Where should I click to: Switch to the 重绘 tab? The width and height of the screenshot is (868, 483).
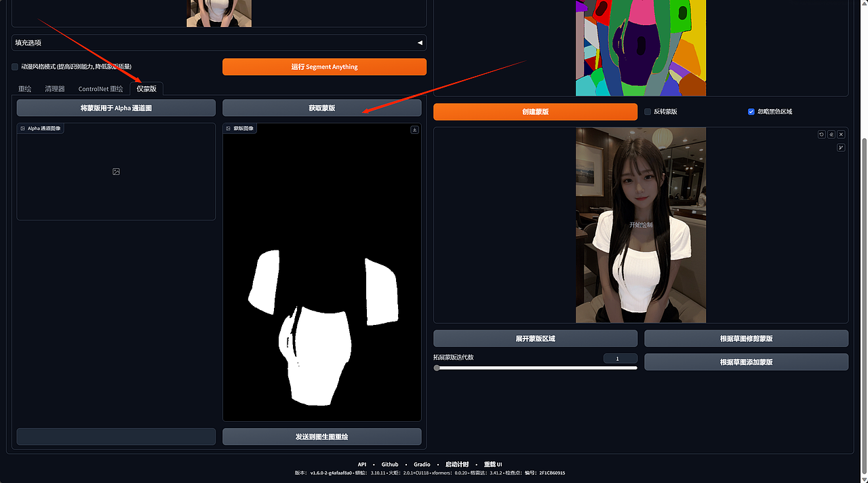[x=24, y=89]
